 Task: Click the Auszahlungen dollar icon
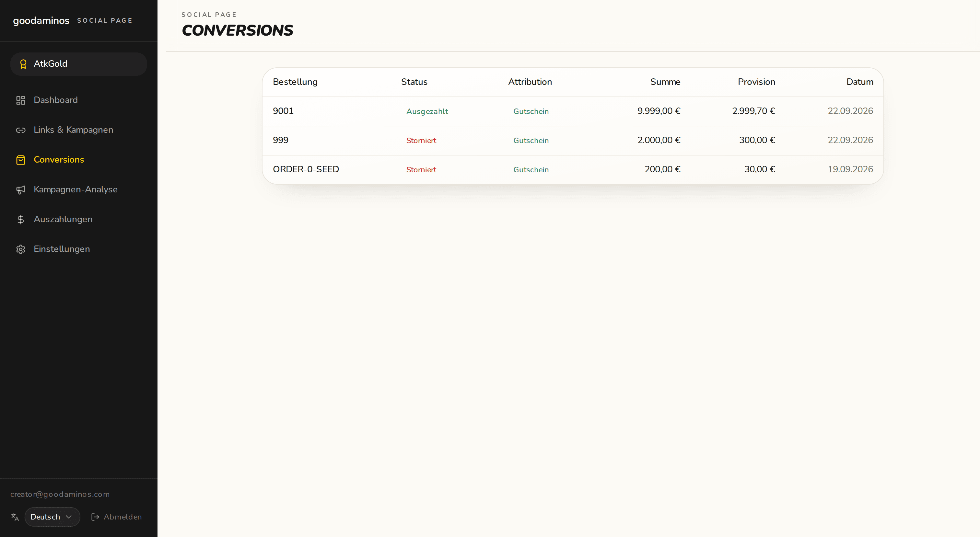20,220
